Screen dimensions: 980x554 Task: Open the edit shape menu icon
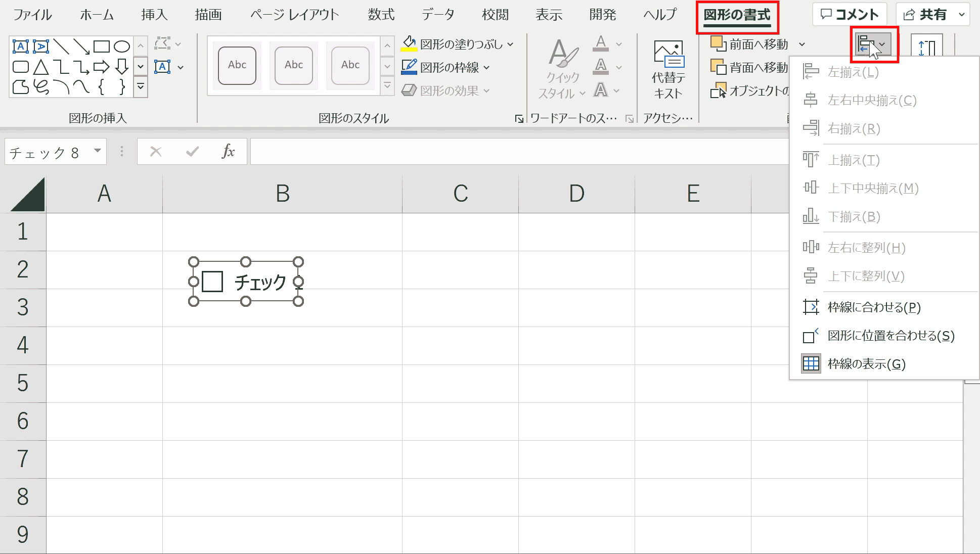[163, 43]
